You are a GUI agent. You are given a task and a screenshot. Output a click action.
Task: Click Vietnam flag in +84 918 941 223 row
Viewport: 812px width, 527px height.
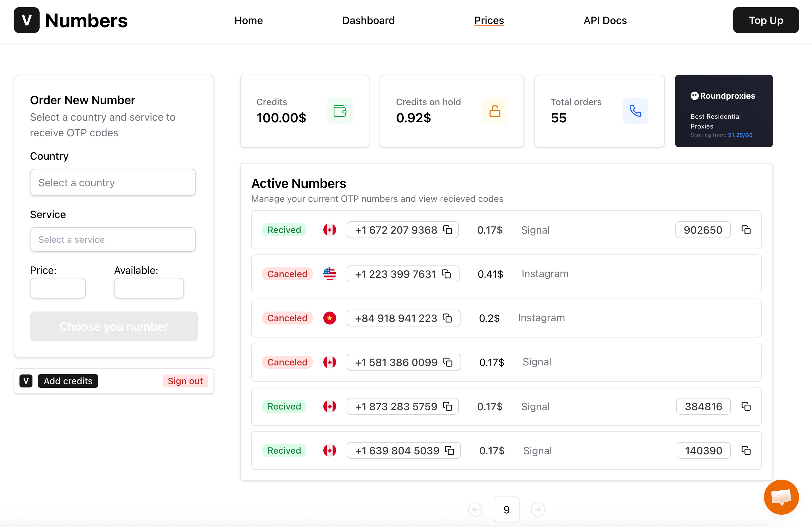330,318
